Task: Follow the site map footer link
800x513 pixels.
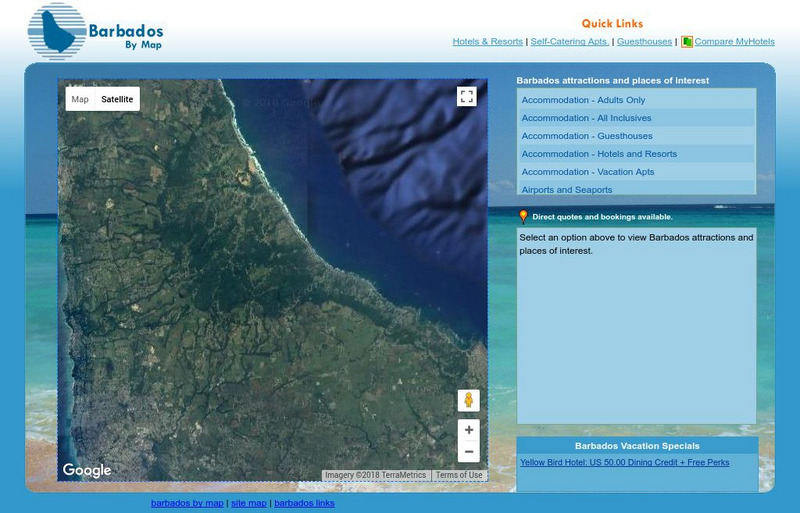Action: tap(249, 503)
